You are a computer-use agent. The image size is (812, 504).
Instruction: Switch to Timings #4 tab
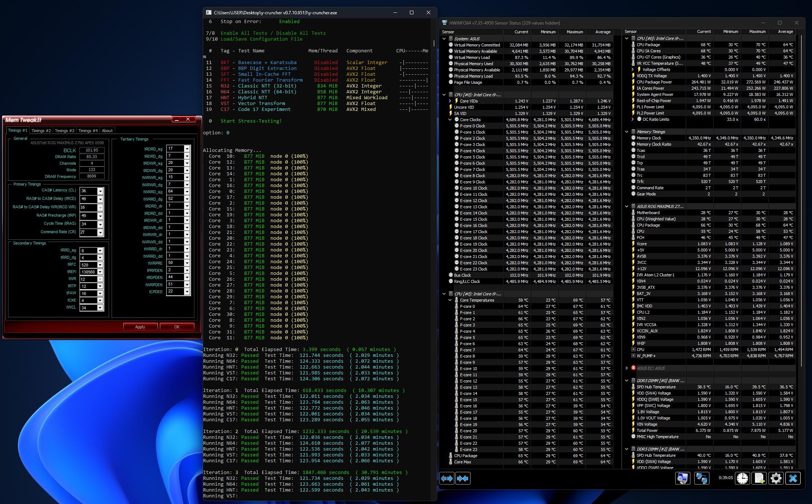(88, 131)
